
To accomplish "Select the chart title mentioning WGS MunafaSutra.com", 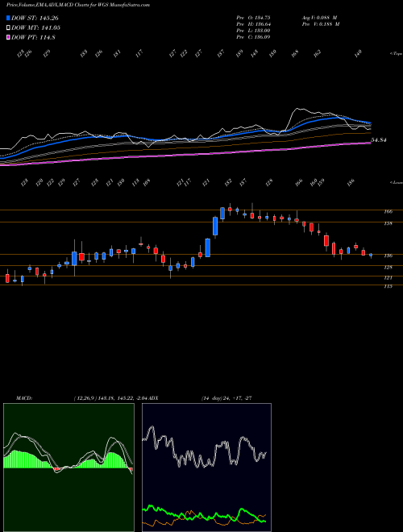I will pyautogui.click(x=78, y=5).
